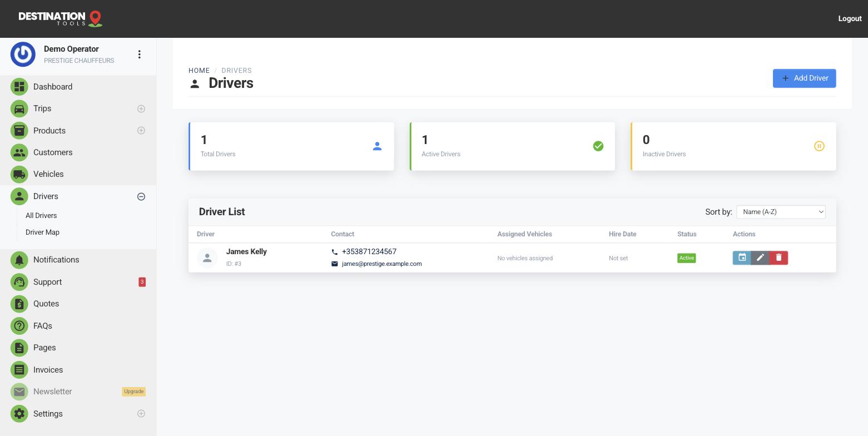Expand the Settings submenu plus
The width and height of the screenshot is (868, 436).
pyautogui.click(x=141, y=414)
